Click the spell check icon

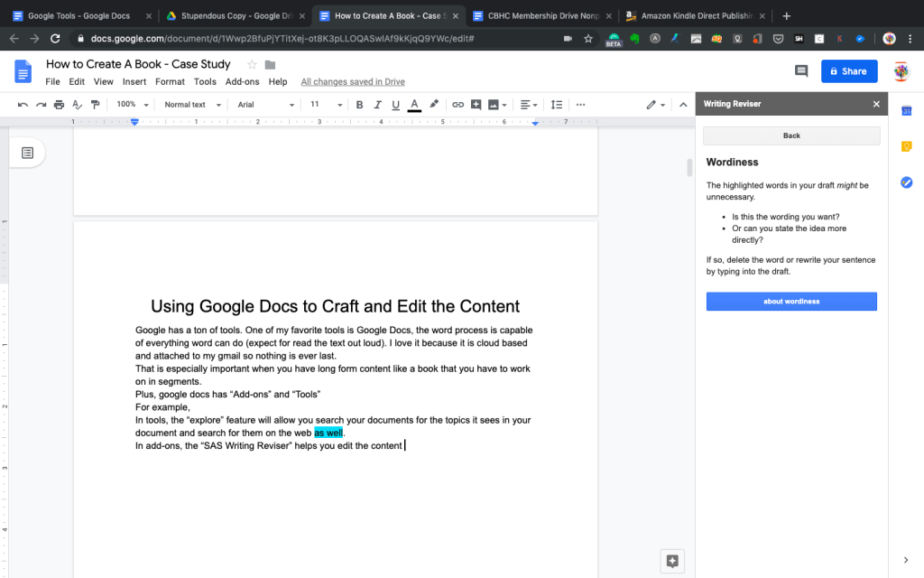coord(77,105)
